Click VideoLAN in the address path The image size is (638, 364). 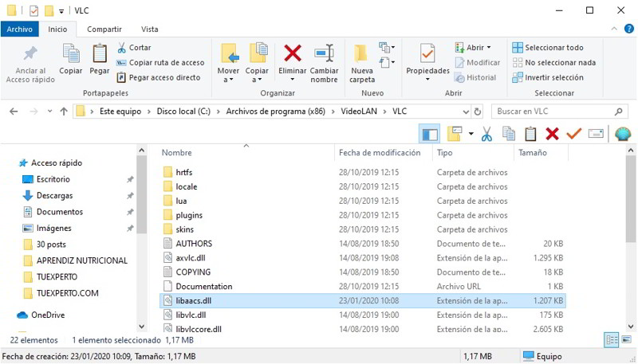click(359, 112)
